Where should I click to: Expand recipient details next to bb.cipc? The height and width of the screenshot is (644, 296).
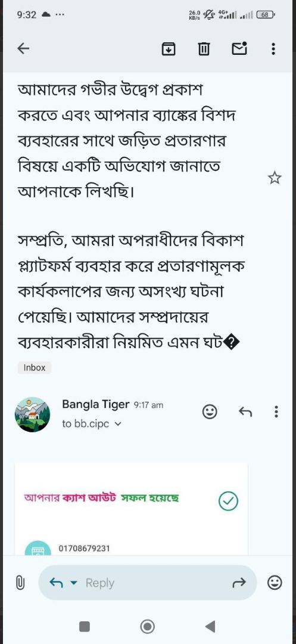point(118,425)
